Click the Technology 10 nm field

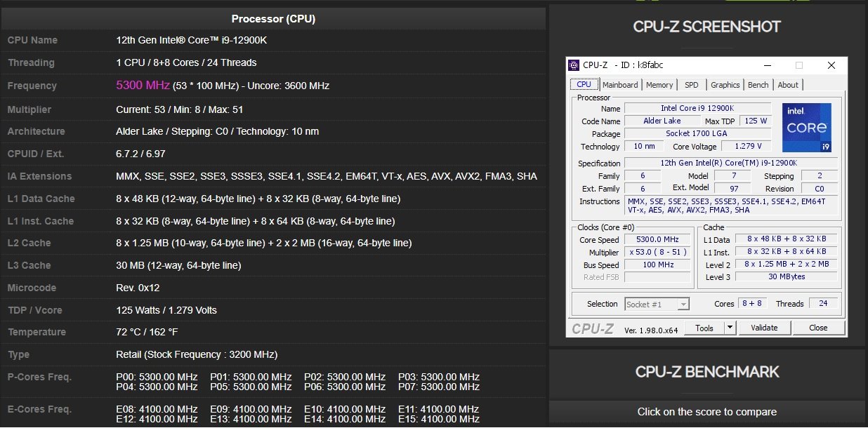coord(644,147)
